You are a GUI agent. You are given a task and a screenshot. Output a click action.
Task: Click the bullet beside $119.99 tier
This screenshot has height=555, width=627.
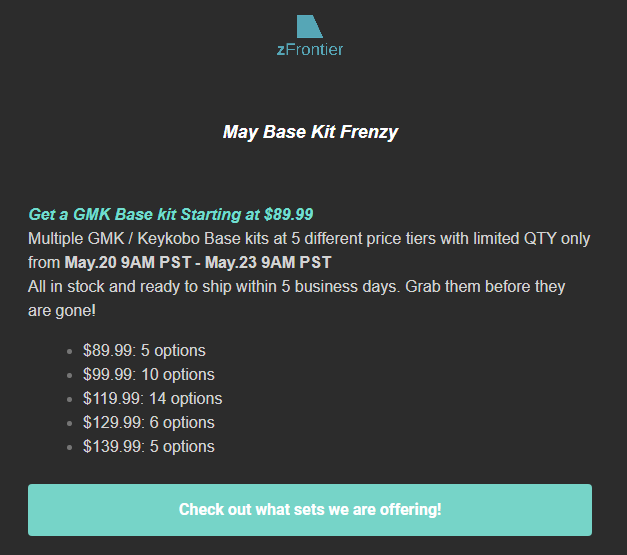coord(70,399)
